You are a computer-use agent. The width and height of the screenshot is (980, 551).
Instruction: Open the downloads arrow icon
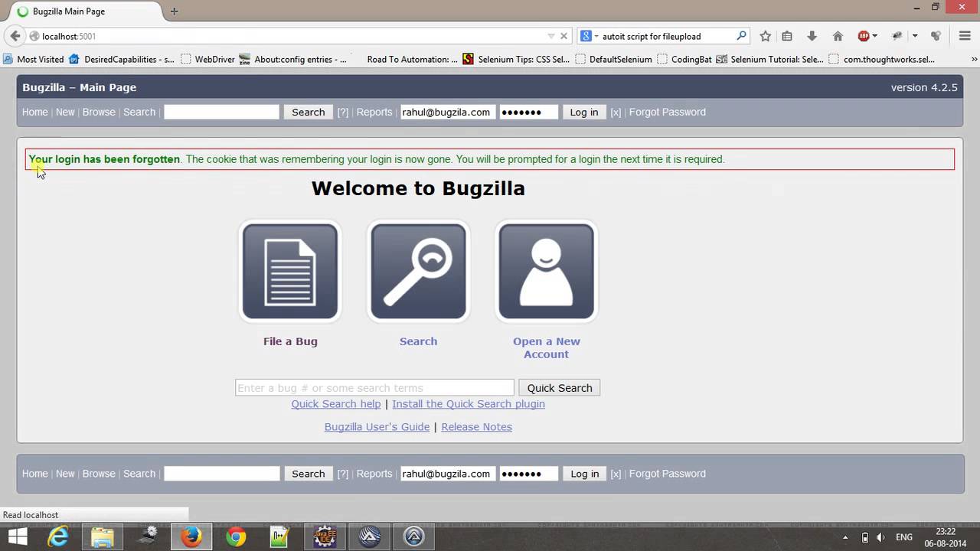coord(812,36)
